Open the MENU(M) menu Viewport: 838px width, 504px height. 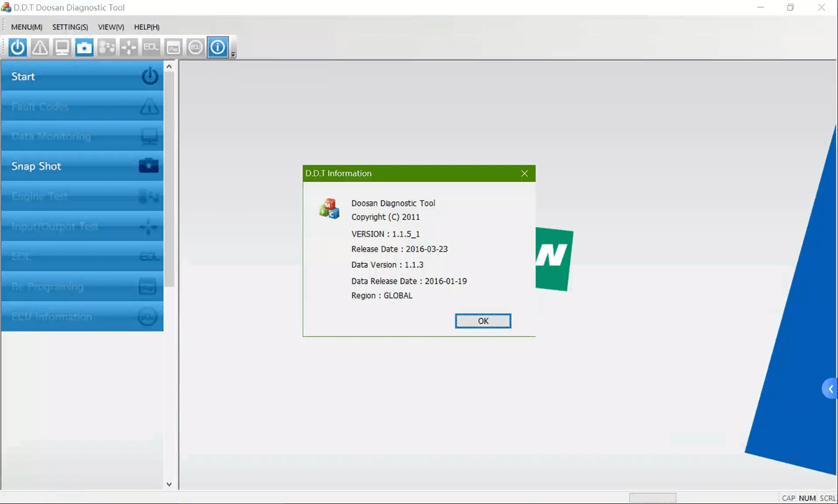[27, 27]
